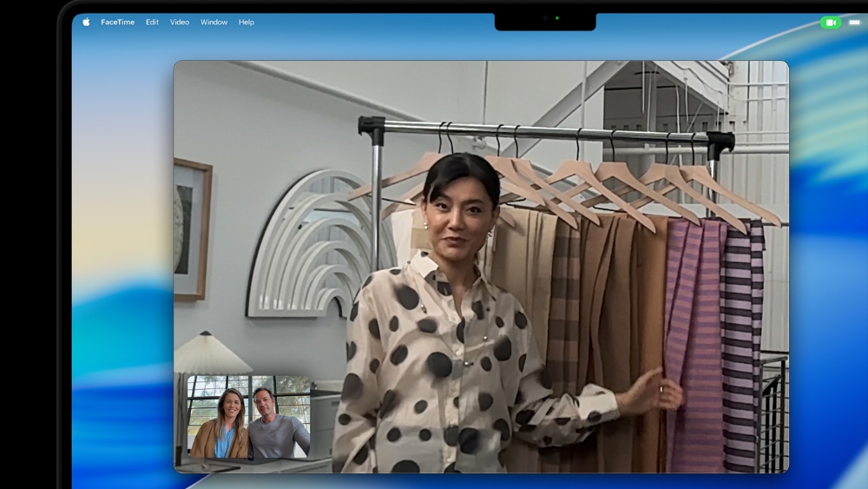Screen dimensions: 868x489
Task: Click the green camera-in-use menu bar indicator
Action: tap(830, 23)
